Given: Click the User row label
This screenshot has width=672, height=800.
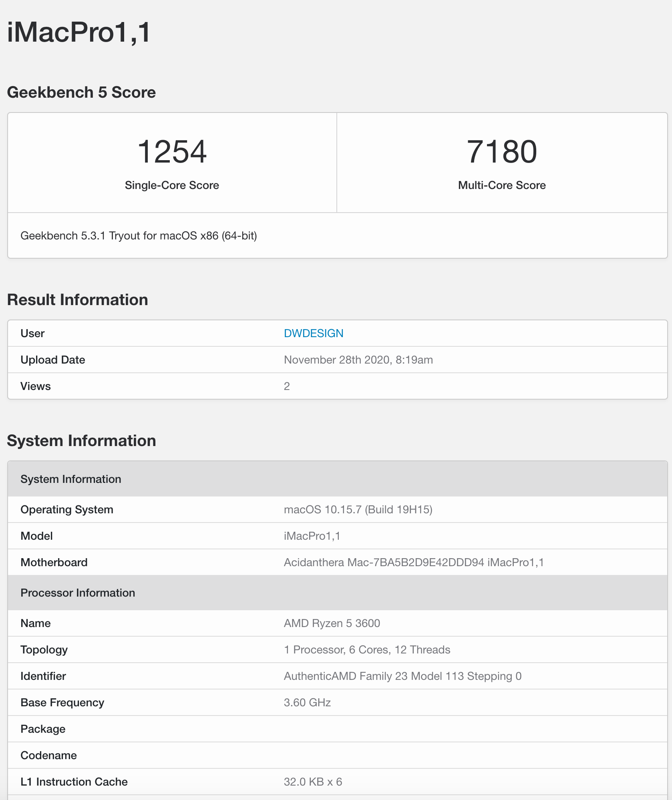Looking at the screenshot, I should click(x=32, y=333).
